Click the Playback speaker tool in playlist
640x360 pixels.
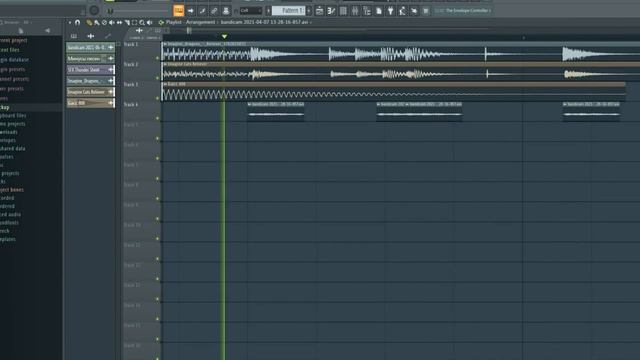click(x=150, y=22)
